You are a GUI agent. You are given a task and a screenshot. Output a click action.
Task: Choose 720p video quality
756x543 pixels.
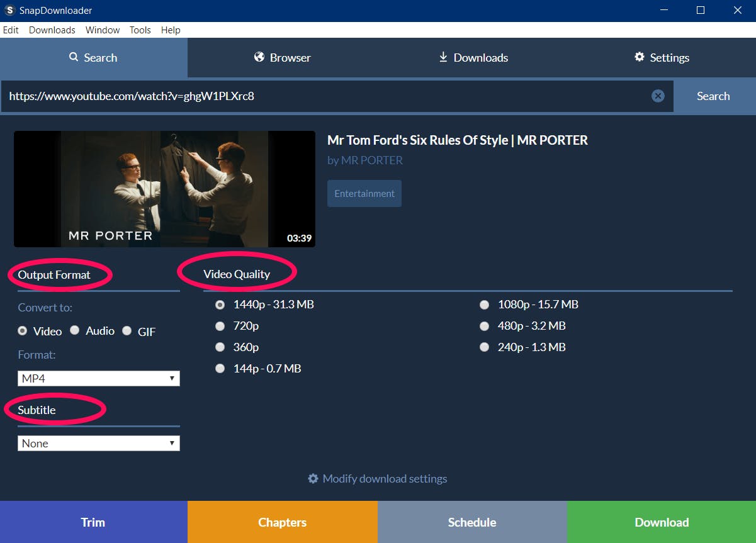click(220, 326)
